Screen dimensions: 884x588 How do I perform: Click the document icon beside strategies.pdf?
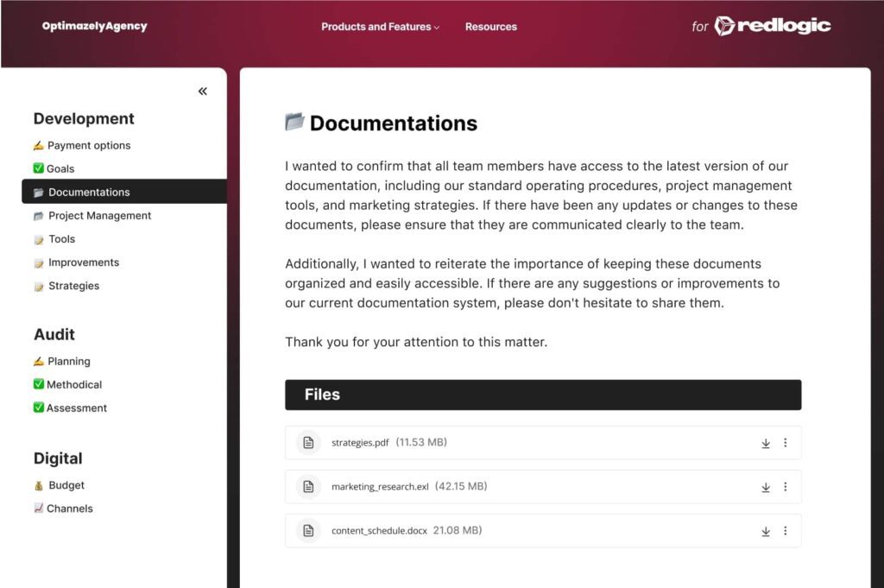308,443
